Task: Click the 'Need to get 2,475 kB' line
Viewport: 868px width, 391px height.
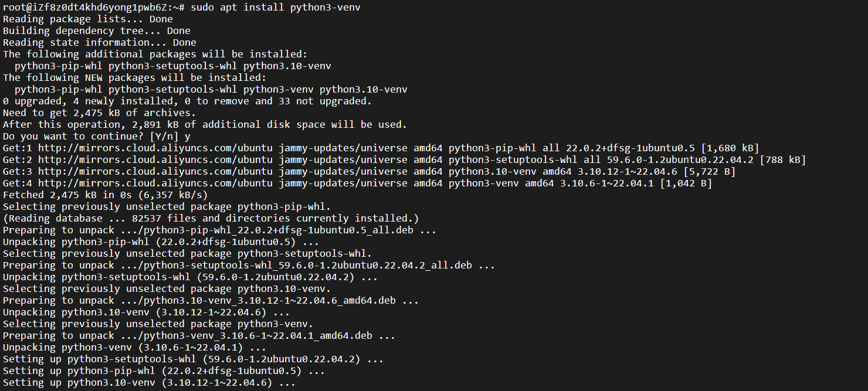Action: (100, 113)
